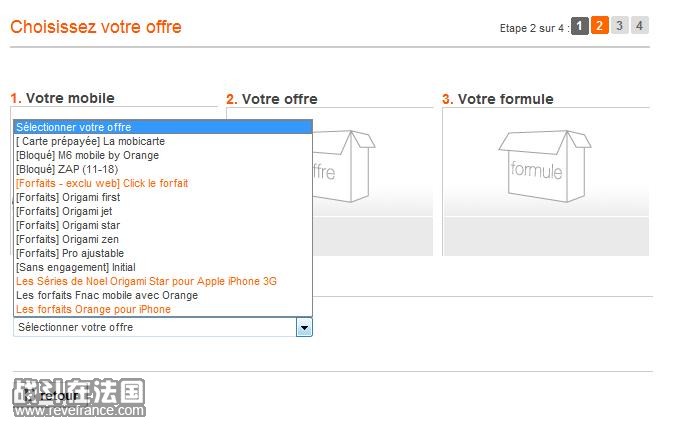Select Les forfaits Orange pour iPhone
Screen dimensions: 682x430
(x=163, y=309)
